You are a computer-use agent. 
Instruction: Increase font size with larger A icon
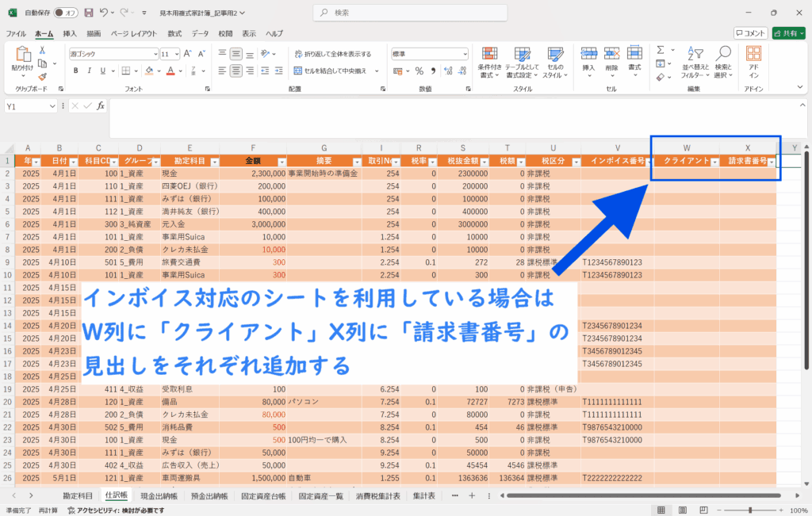[x=187, y=53]
